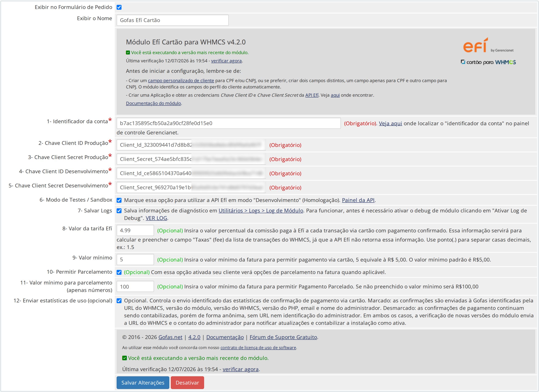The width and height of the screenshot is (539, 392).
Task: Click the Desativar button
Action: pos(187,383)
